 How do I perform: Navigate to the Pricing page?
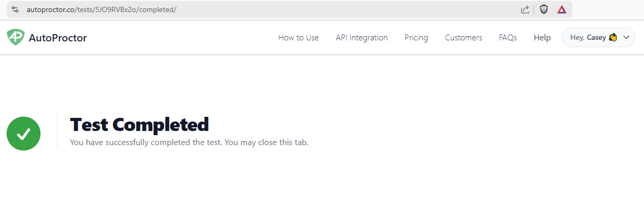(416, 38)
